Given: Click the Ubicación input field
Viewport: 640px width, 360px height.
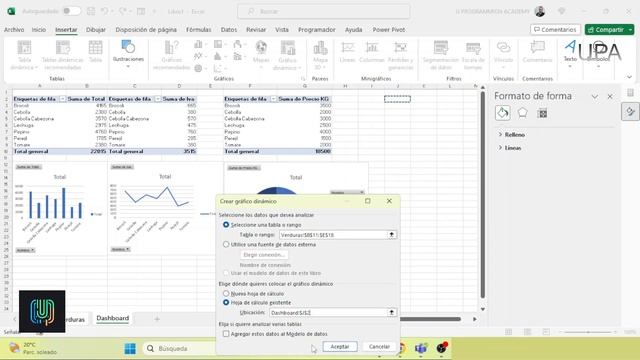Looking at the screenshot, I should pos(329,312).
